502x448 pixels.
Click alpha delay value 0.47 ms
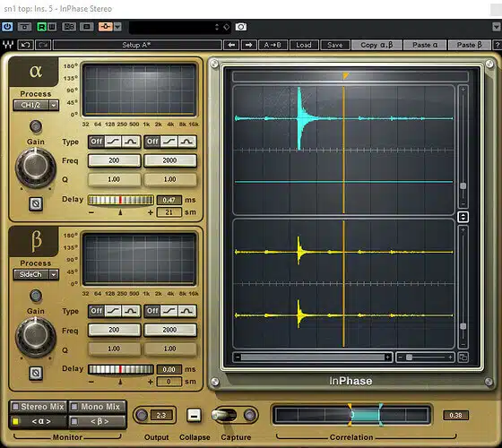(169, 200)
